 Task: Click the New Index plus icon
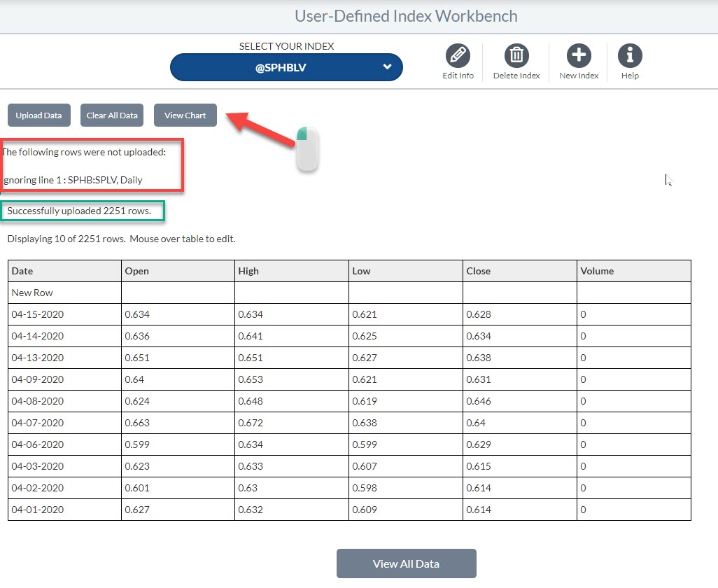(x=579, y=56)
